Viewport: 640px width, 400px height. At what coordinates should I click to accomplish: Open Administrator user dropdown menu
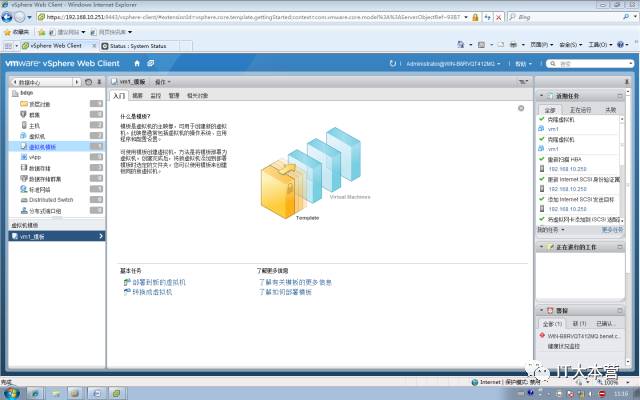coord(453,64)
